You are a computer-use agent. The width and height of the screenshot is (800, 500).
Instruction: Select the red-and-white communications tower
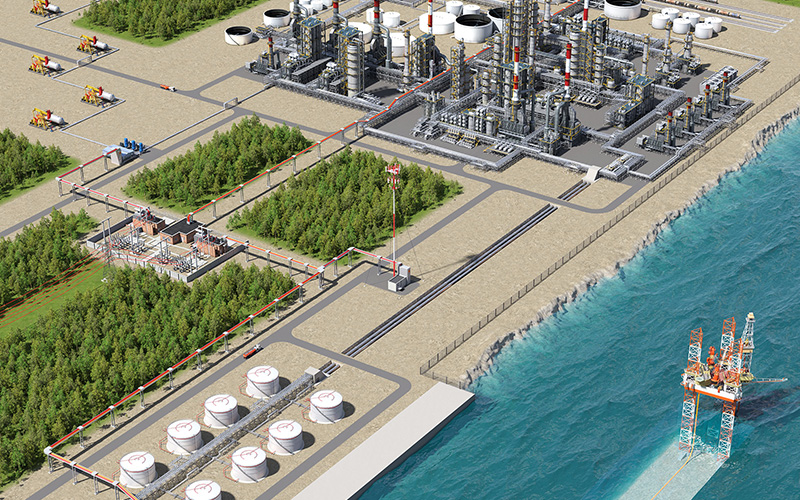393,215
